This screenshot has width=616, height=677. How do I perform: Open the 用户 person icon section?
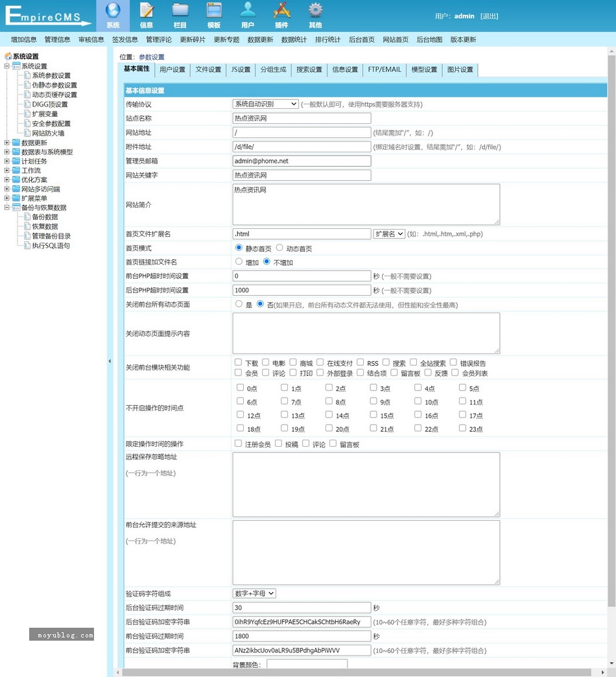coord(248,16)
